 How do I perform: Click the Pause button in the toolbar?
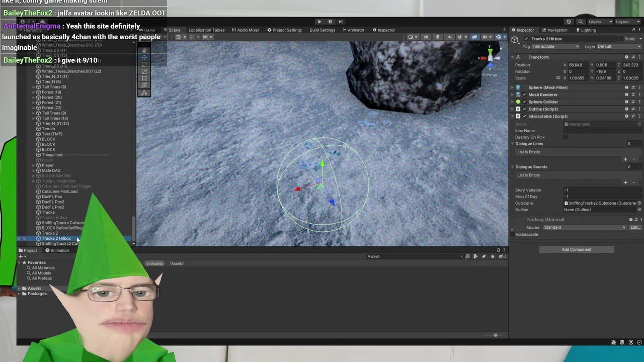coord(330,22)
